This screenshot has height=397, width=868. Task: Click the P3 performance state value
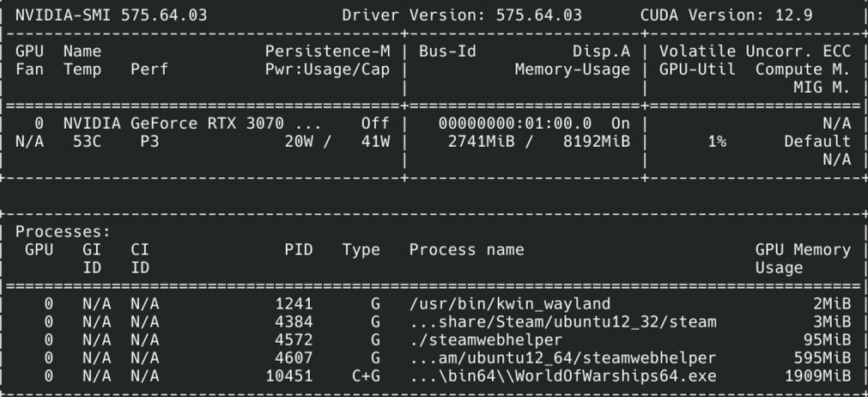pyautogui.click(x=149, y=141)
